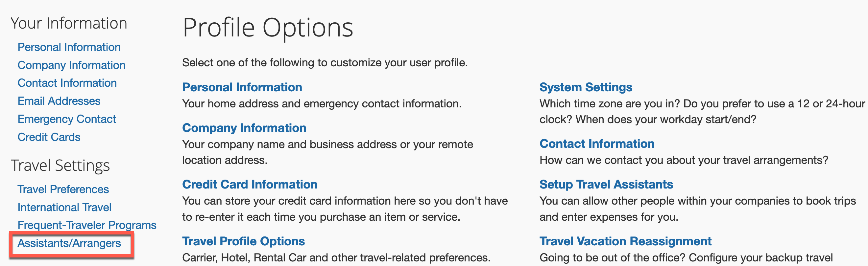The width and height of the screenshot is (868, 266).
Task: Click Emergency Contact in the sidebar
Action: pos(67,119)
